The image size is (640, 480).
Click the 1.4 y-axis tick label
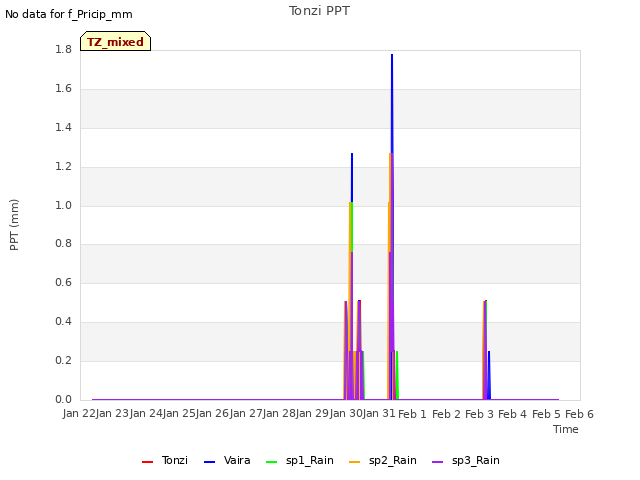click(x=63, y=127)
